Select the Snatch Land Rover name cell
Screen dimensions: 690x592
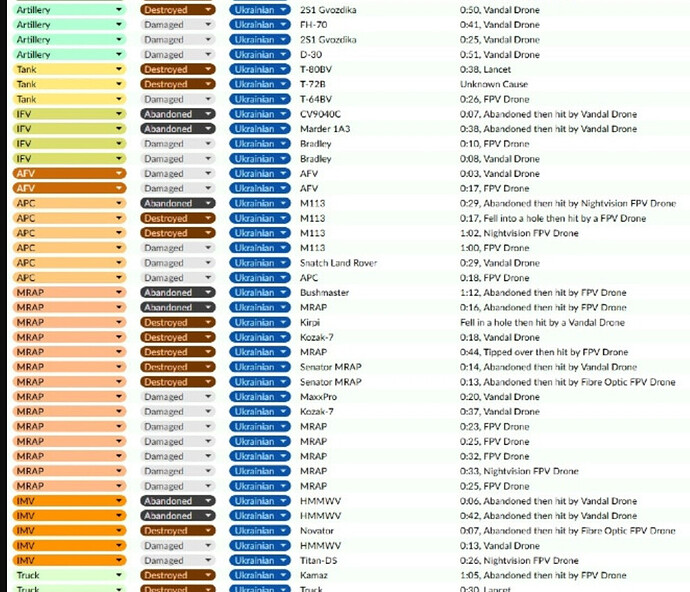[339, 263]
